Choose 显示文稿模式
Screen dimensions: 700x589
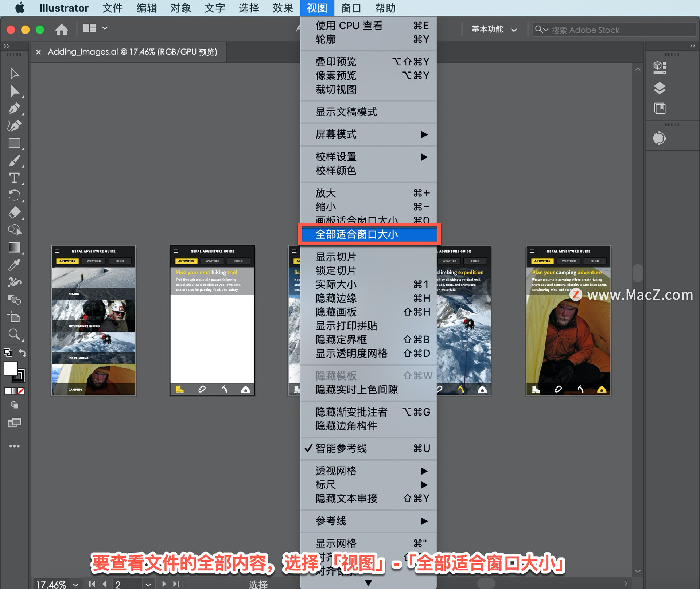[x=368, y=112]
